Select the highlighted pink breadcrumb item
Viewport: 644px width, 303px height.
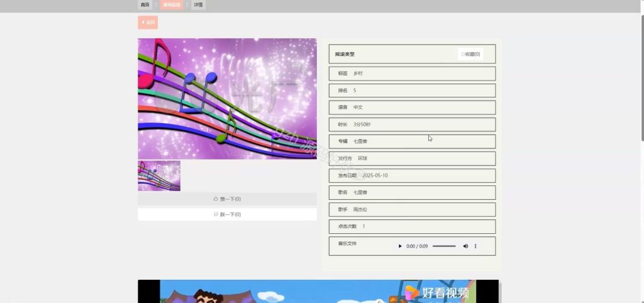(171, 5)
